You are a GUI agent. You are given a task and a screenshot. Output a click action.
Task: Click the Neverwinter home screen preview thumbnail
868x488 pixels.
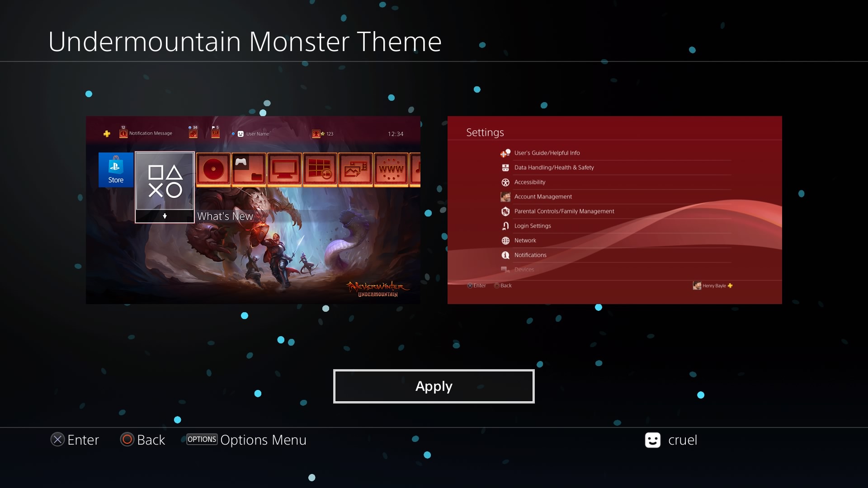point(253,210)
